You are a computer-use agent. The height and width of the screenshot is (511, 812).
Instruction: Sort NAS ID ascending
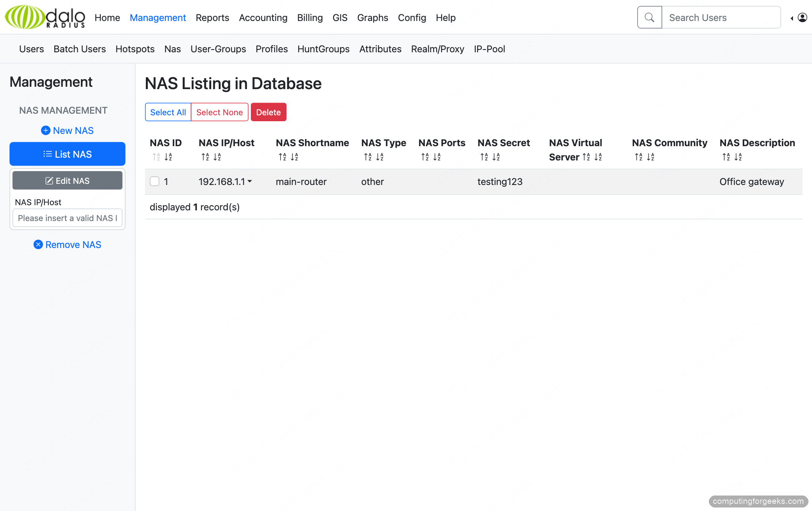[x=156, y=157]
